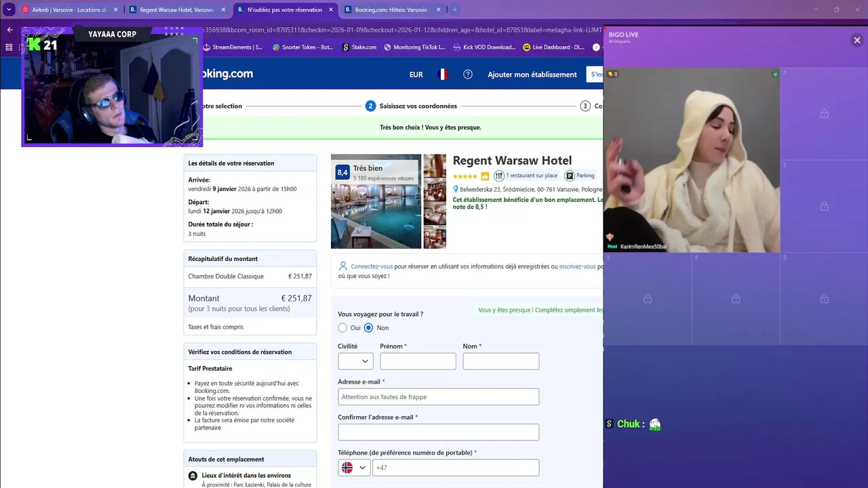Click the restaurant fork-and-knife icon

pos(499,176)
